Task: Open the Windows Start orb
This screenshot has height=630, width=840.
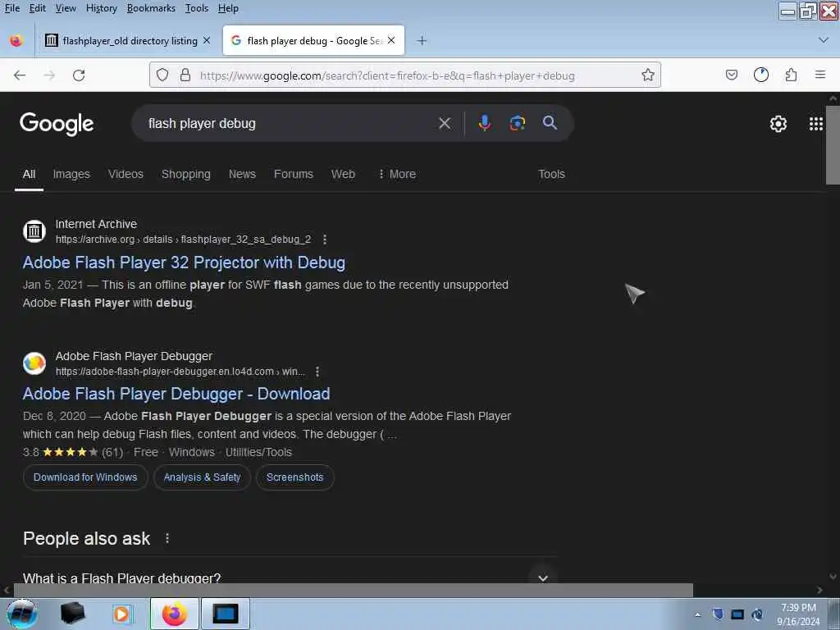Action: pos(21,614)
